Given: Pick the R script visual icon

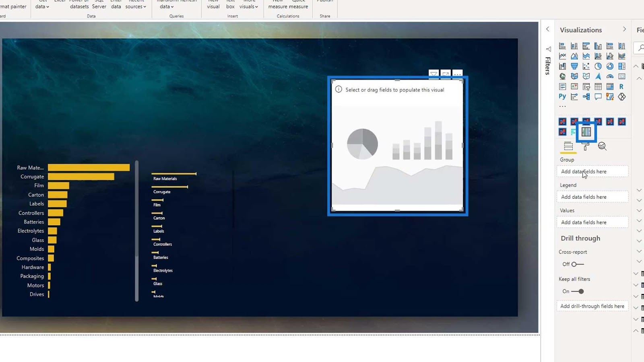Looking at the screenshot, I should 622,86.
